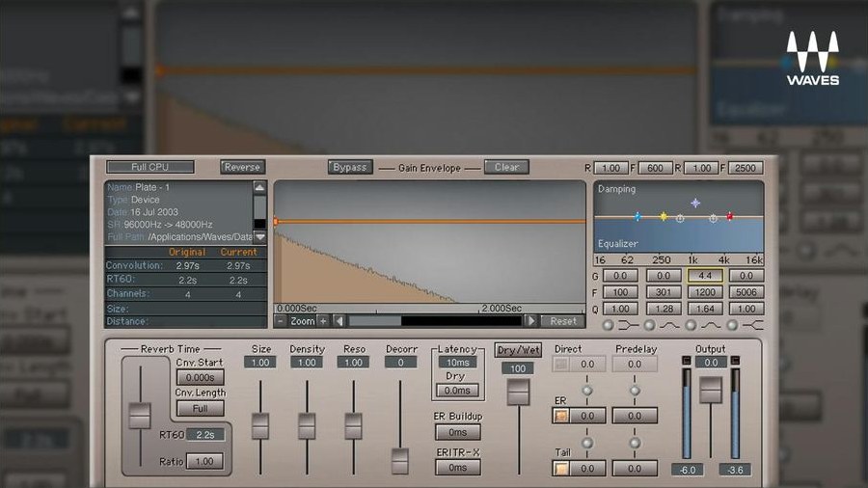Click Gain Envelope Bypass button
The height and width of the screenshot is (488, 868).
(x=350, y=167)
